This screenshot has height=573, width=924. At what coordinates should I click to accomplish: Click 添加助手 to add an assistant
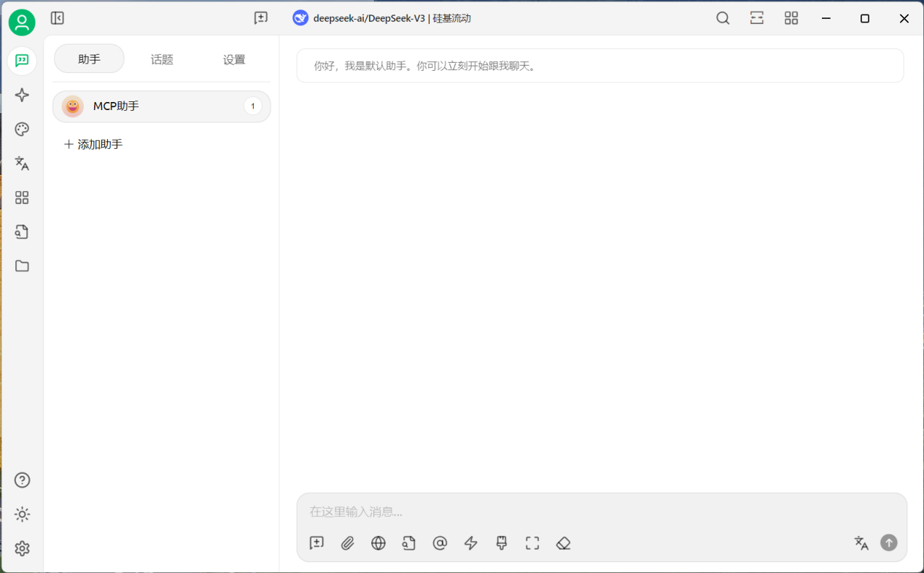coord(93,144)
